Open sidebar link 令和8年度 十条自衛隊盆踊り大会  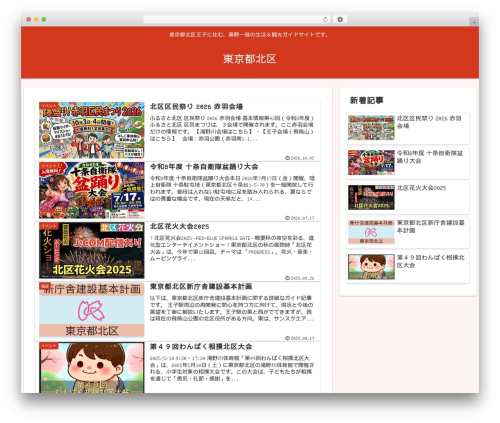(430, 157)
